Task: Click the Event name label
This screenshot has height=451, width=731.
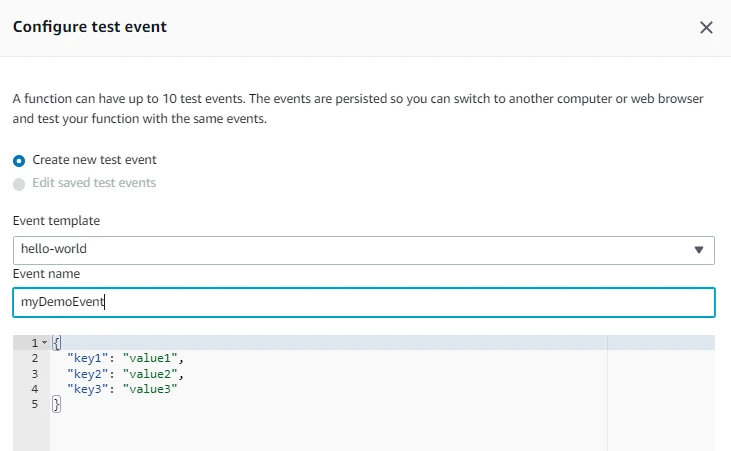Action: pyautogui.click(x=46, y=274)
